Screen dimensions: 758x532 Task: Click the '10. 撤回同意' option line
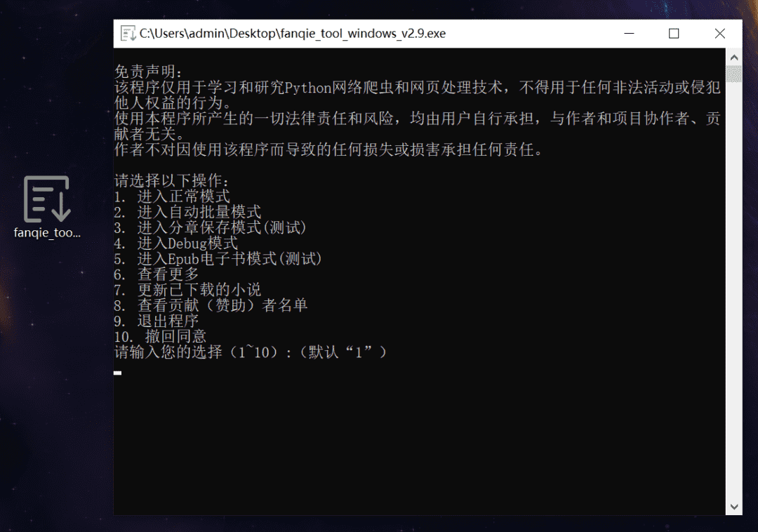pos(160,336)
